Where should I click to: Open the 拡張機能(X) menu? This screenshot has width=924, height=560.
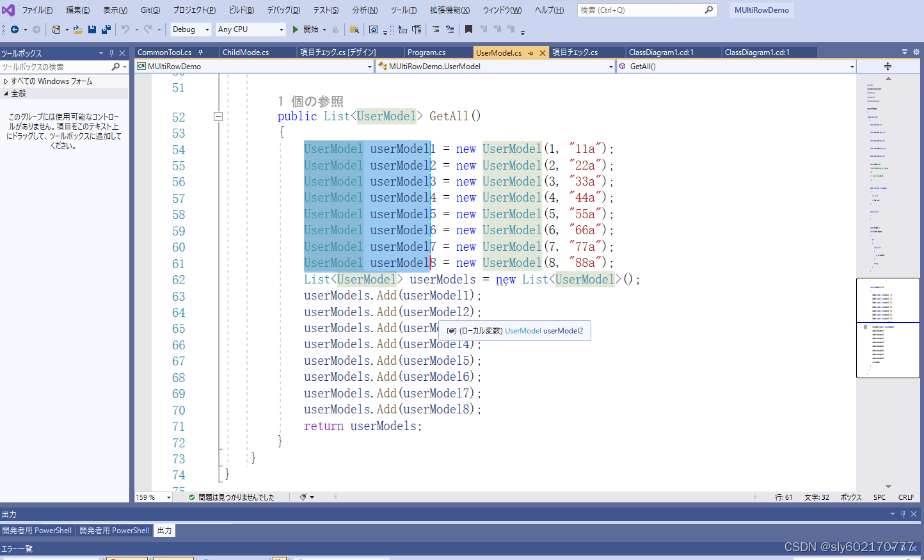pyautogui.click(x=450, y=10)
